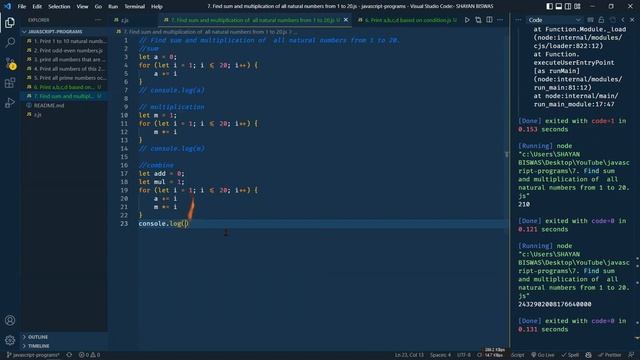Open the File menu
This screenshot has height=360, width=640.
[22, 6]
